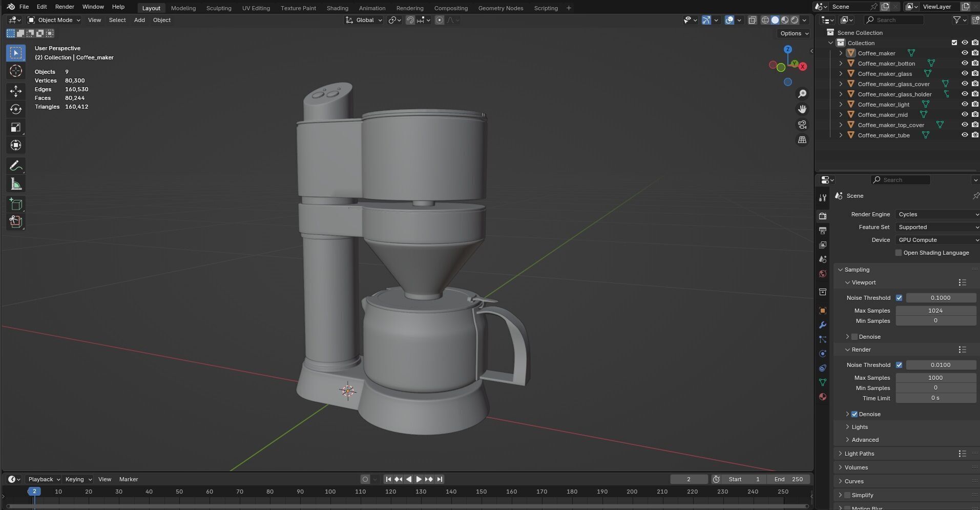
Task: Play animation forward
Action: tap(419, 479)
